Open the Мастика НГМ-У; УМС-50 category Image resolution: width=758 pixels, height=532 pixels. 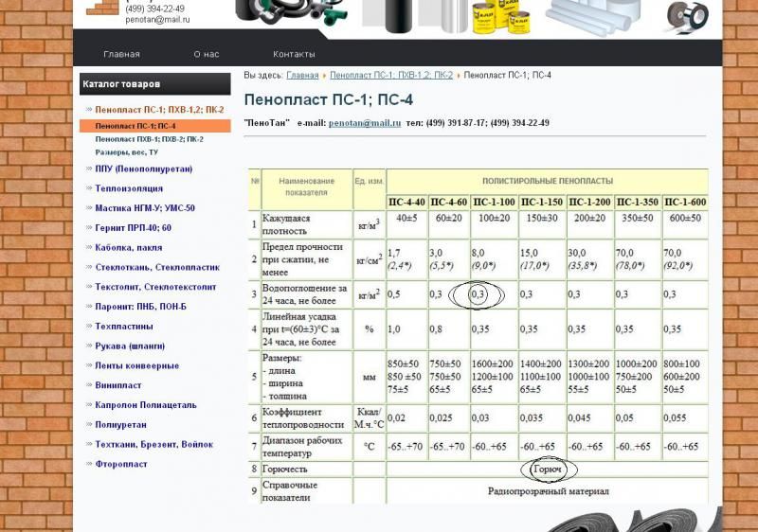click(144, 208)
